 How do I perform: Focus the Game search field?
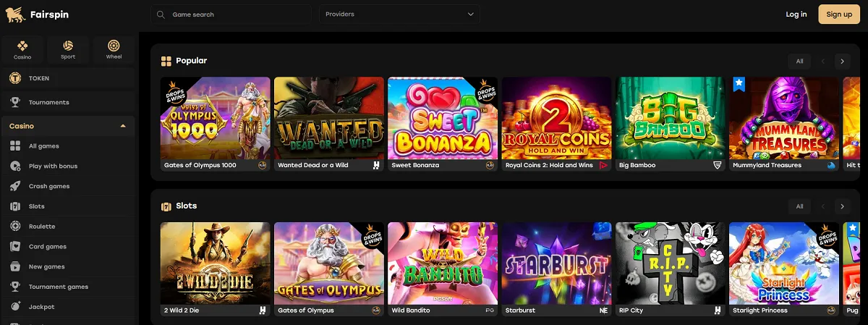click(x=231, y=14)
